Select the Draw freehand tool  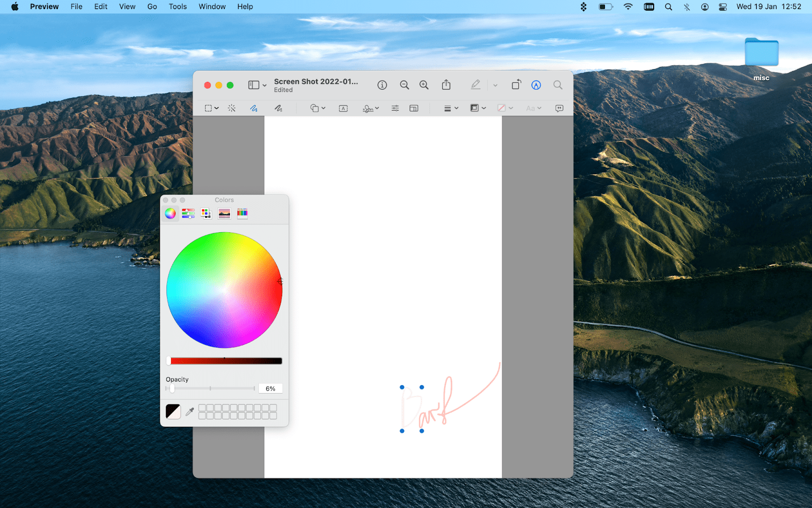279,108
